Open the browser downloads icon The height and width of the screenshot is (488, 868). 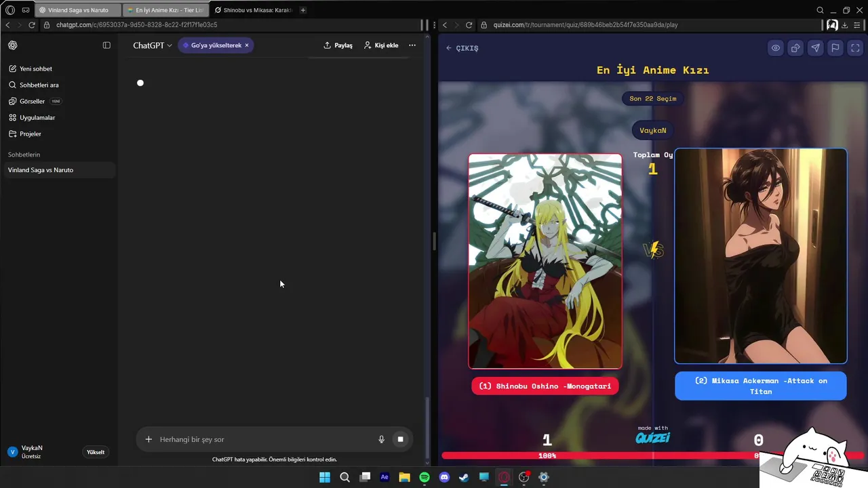[845, 25]
